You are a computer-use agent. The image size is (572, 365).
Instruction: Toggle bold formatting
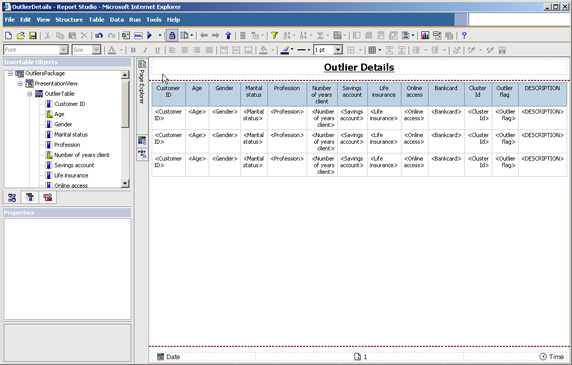click(x=133, y=50)
